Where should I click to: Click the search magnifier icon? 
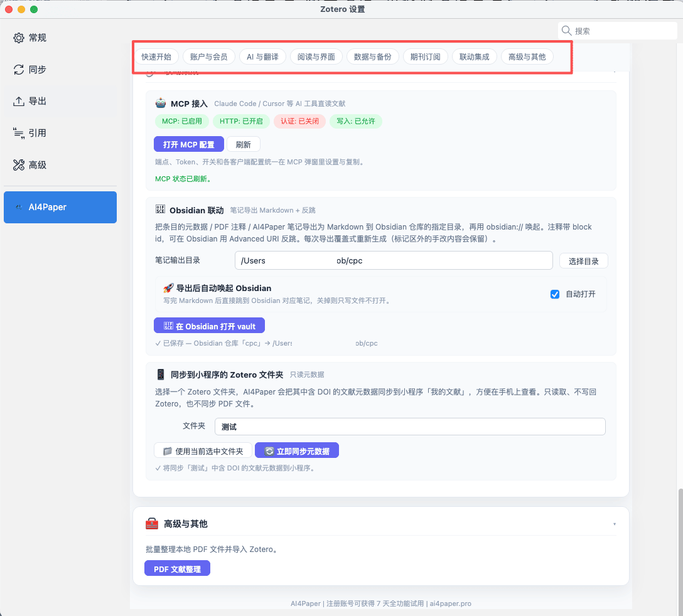(x=566, y=31)
